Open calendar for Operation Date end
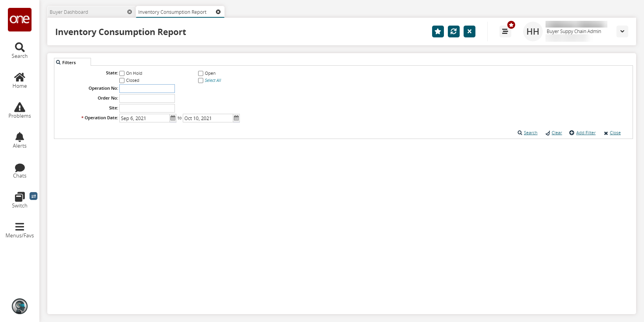Screen dimensions: 644x322 coord(236,118)
